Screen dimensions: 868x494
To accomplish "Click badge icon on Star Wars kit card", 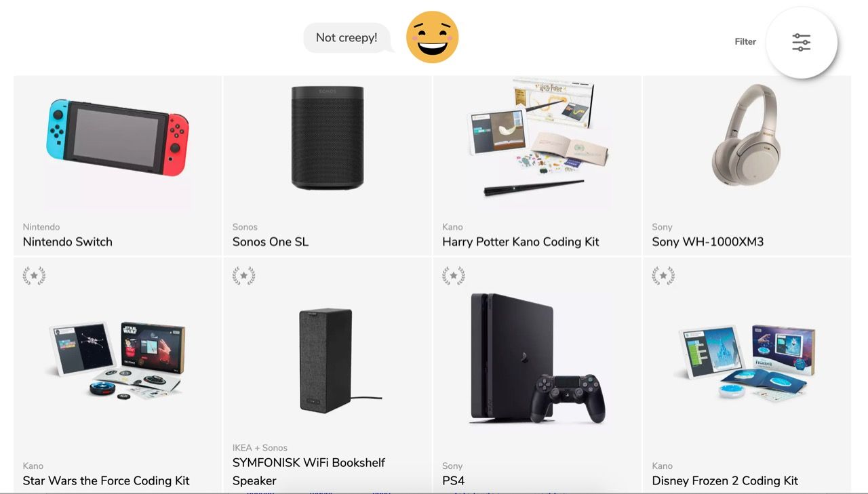I will (x=34, y=275).
